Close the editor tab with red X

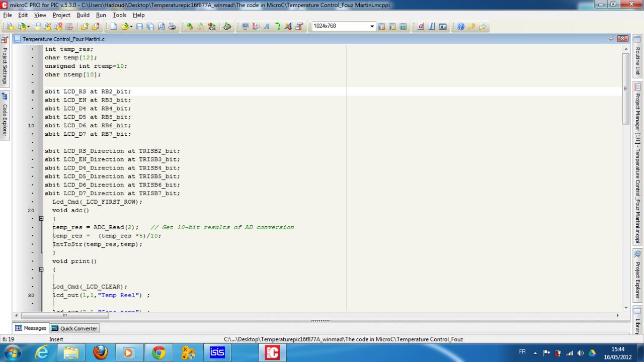(x=623, y=39)
